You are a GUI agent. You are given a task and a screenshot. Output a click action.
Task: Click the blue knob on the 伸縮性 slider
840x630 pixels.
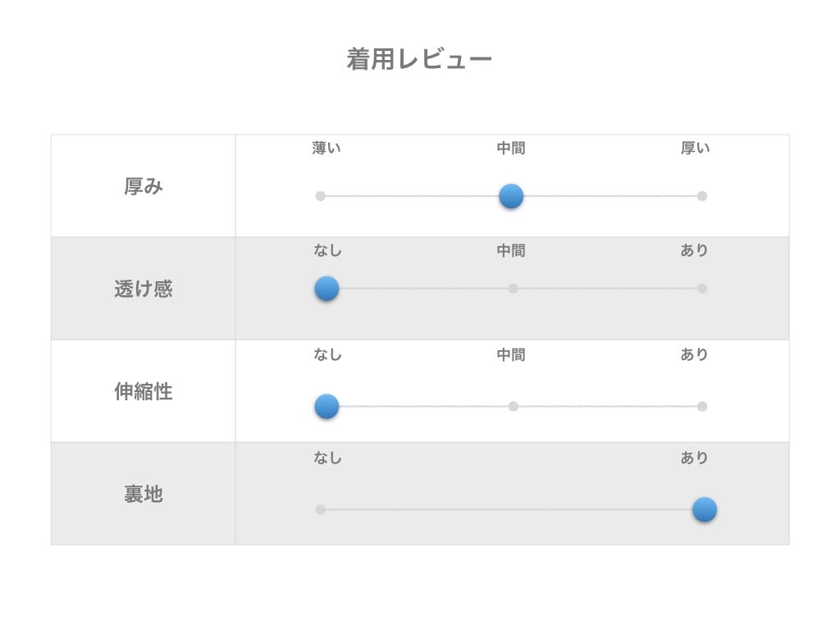pyautogui.click(x=326, y=406)
